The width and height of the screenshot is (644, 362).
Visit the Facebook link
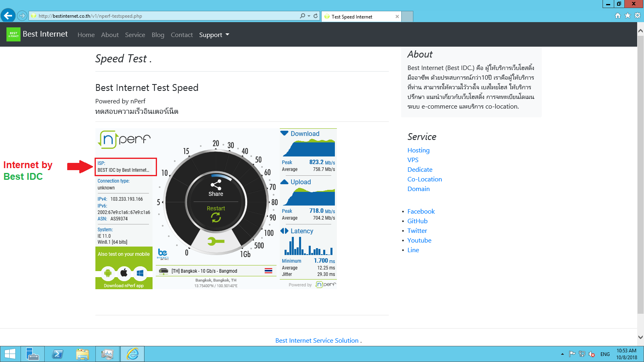tap(421, 211)
